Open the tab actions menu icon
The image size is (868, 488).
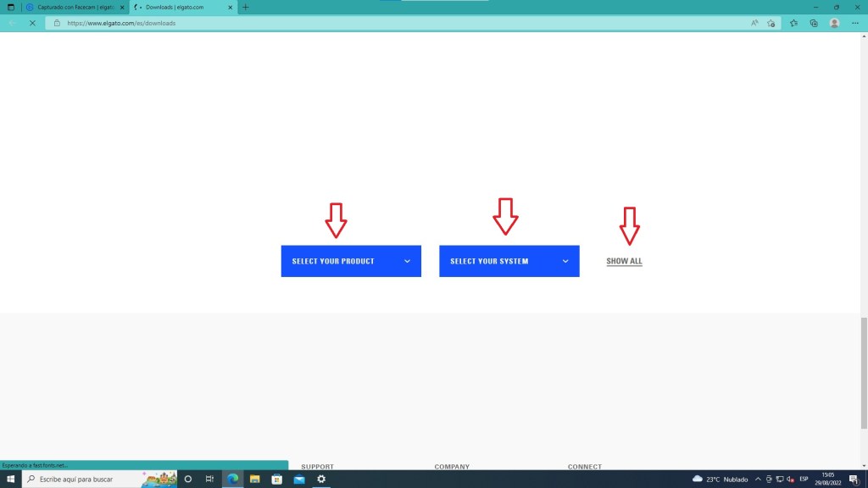11,7
